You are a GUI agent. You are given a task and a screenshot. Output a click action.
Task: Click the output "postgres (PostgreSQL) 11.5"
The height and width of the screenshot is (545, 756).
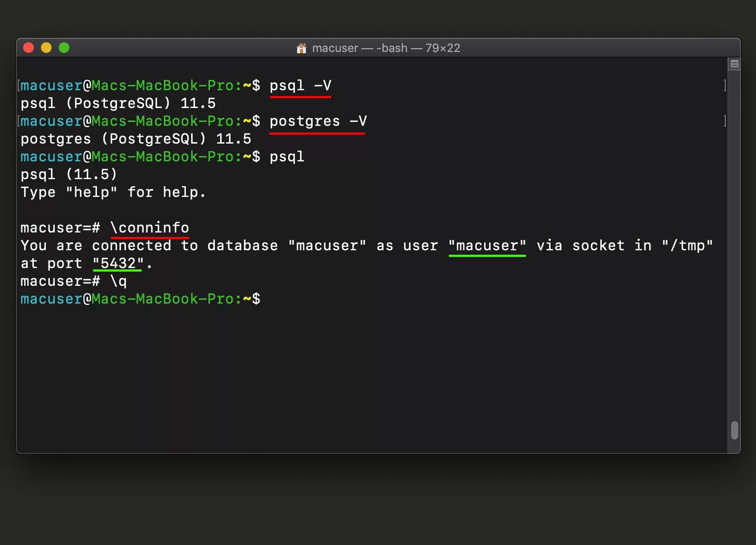tap(136, 139)
